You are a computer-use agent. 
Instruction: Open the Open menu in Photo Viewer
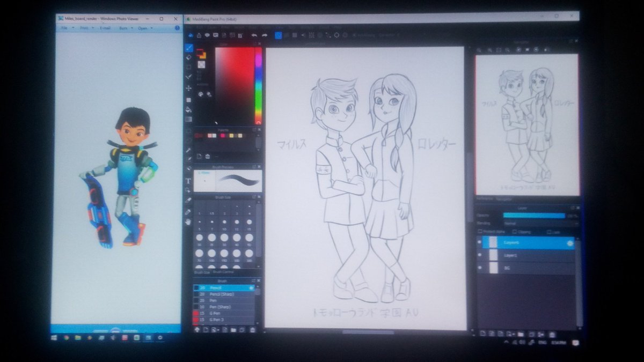click(144, 28)
